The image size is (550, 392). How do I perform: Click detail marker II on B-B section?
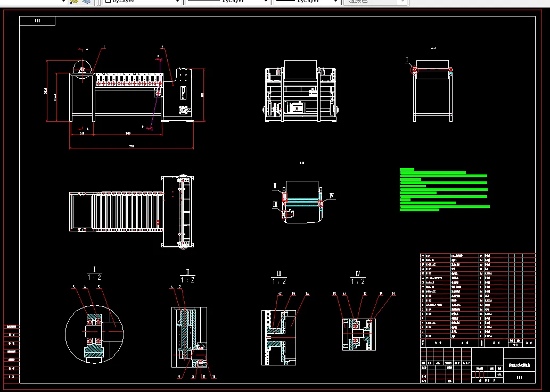(x=275, y=186)
